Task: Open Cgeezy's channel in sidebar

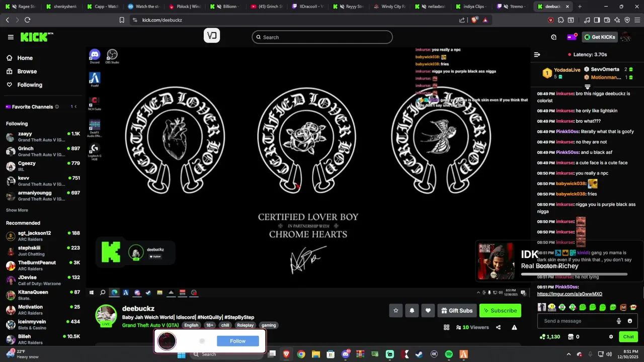Action: point(43,166)
